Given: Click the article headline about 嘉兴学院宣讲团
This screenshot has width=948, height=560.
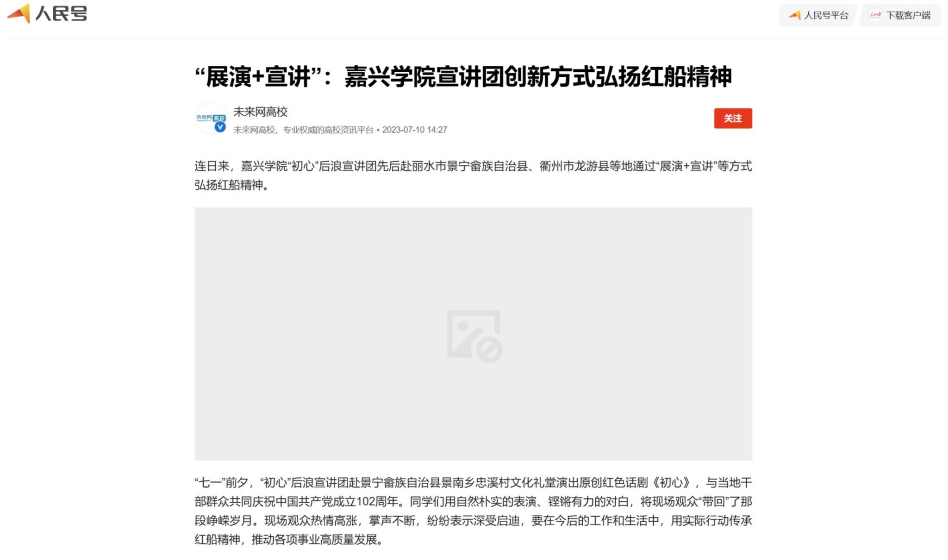Looking at the screenshot, I should (463, 76).
